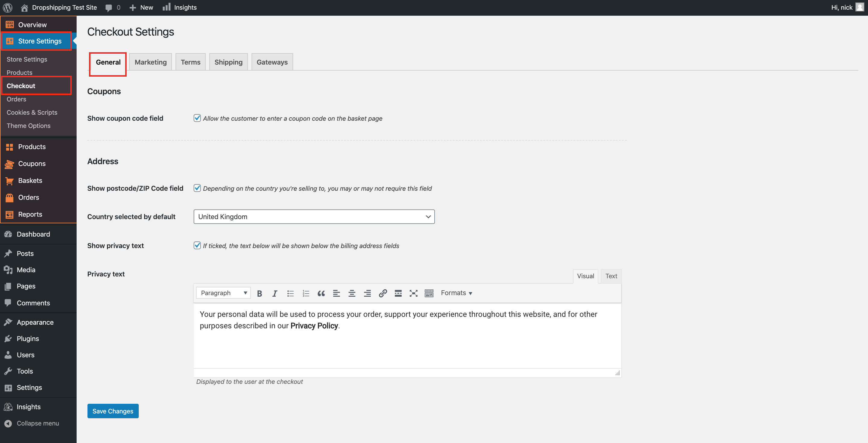Click inside the privacy text editor area

click(407, 344)
